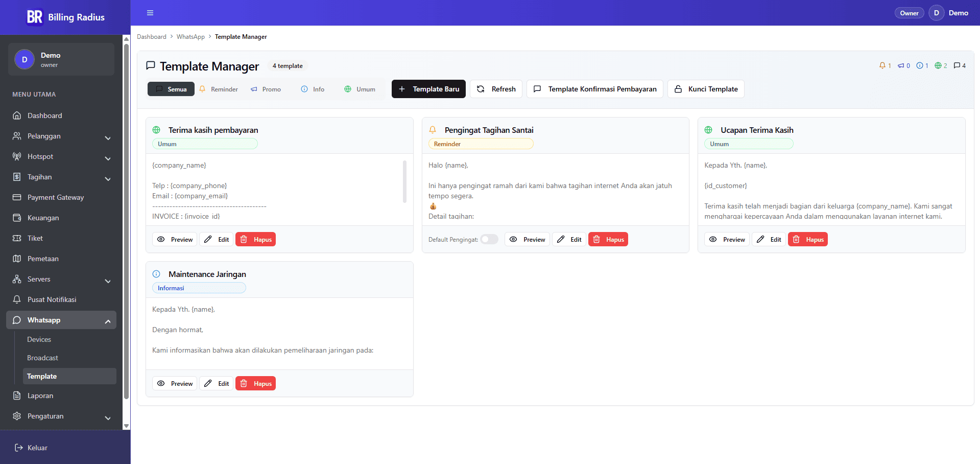Expand the Pelanggan menu
The width and height of the screenshot is (980, 464).
click(x=61, y=136)
